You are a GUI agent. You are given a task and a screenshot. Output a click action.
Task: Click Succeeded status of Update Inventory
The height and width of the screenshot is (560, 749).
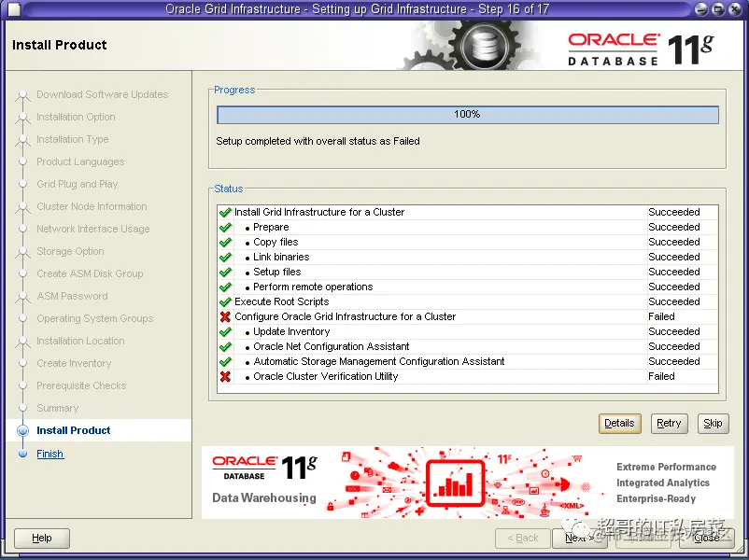tap(674, 331)
